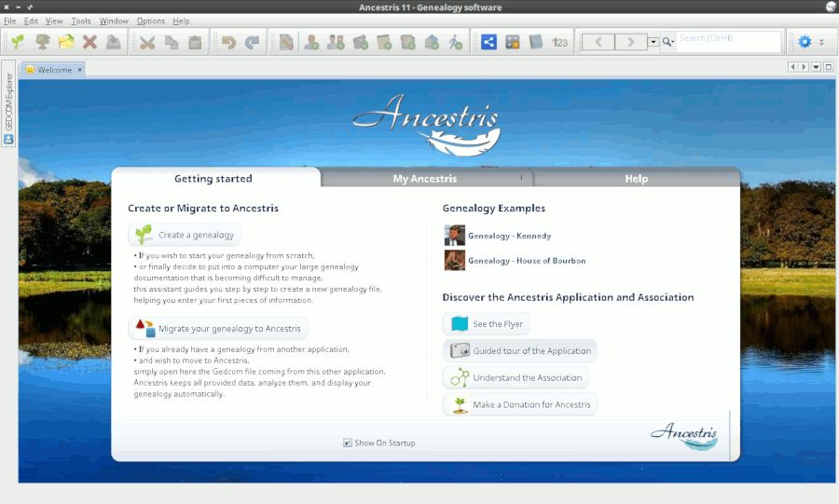Click the Kennedy portrait thumbnail
Screen dimensions: 839x504
pos(454,235)
